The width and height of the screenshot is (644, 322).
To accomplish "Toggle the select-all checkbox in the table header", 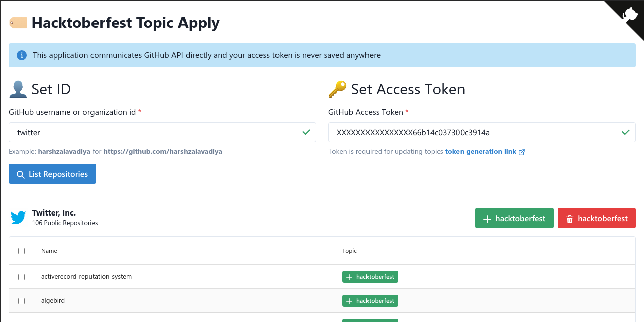I will coord(21,251).
